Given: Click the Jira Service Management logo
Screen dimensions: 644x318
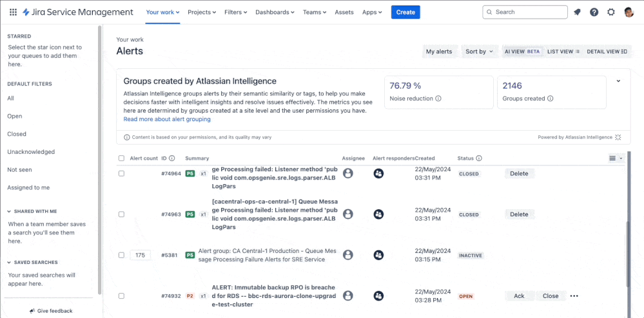Looking at the screenshot, I should click(78, 12).
